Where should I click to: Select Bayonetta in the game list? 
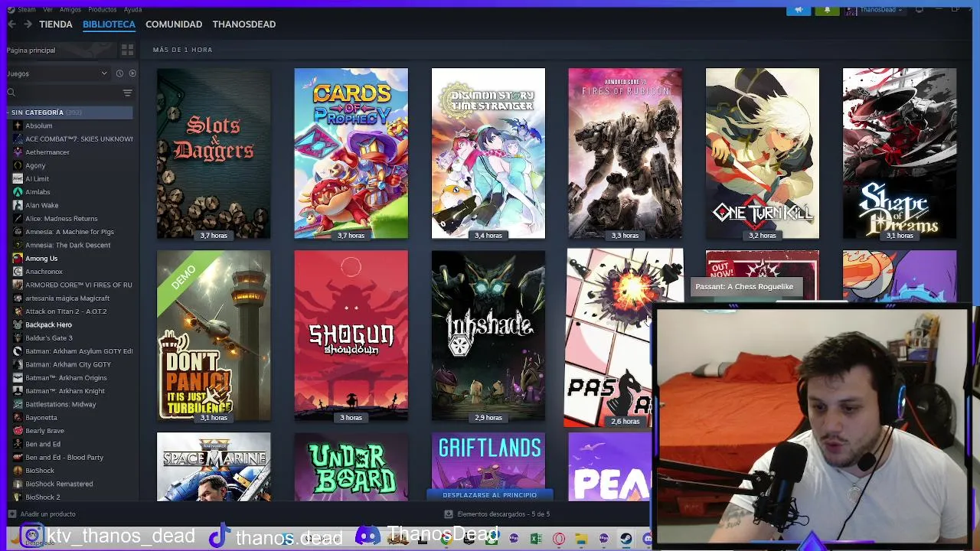coord(41,418)
